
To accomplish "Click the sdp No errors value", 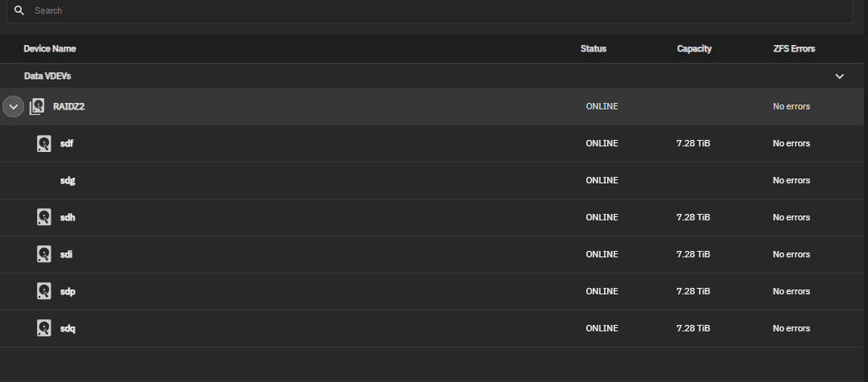I will click(x=791, y=291).
